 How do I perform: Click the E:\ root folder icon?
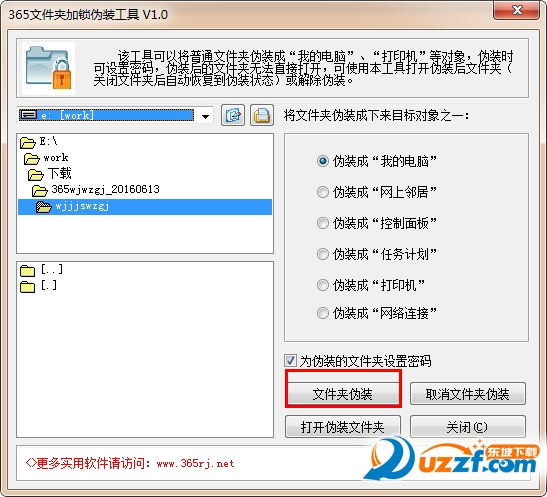[x=28, y=142]
